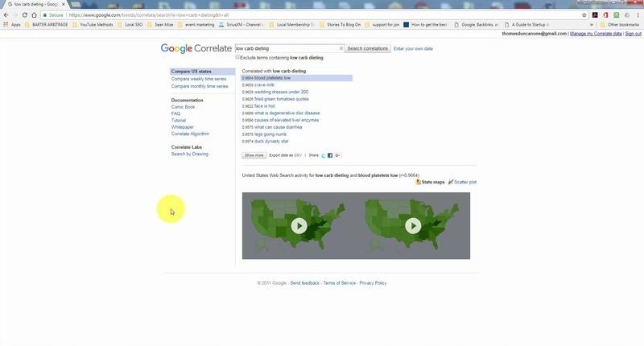Go back using the browser back arrow
Image resolution: width=644 pixels, height=346 pixels.
[x=6, y=14]
